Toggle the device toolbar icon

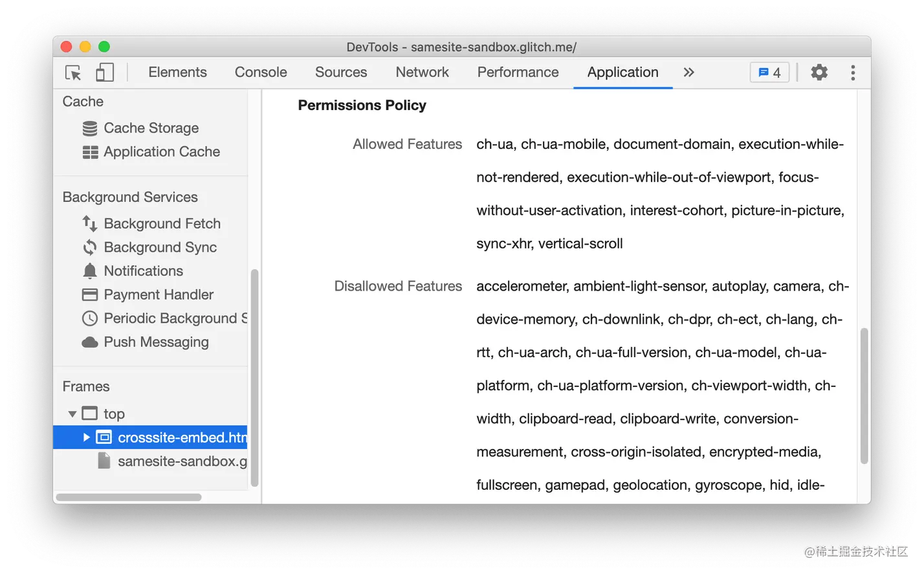pyautogui.click(x=105, y=72)
